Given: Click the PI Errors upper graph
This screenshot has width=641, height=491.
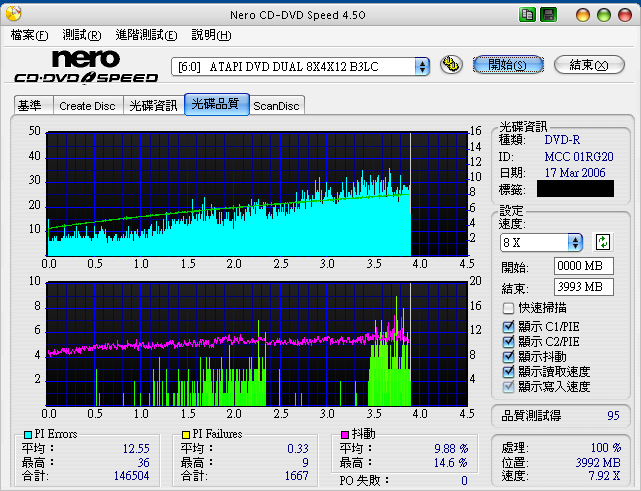Looking at the screenshot, I should 257,194.
